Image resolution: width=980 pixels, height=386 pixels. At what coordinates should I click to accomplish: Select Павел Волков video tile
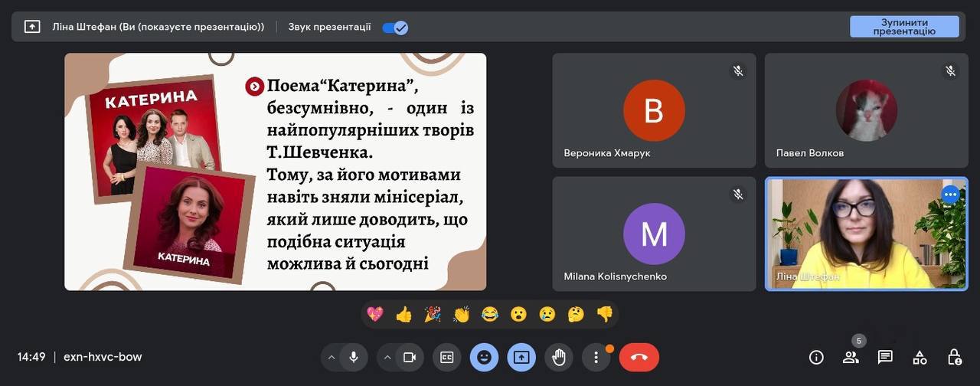[866, 110]
